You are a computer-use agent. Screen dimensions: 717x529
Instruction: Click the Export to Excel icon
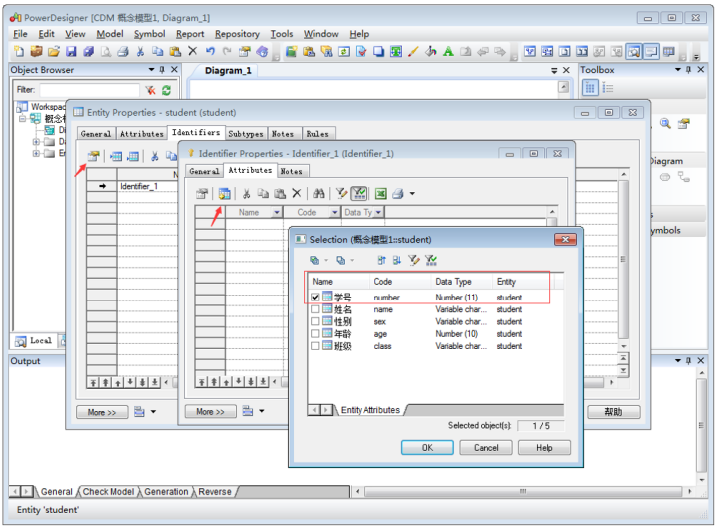pos(380,193)
